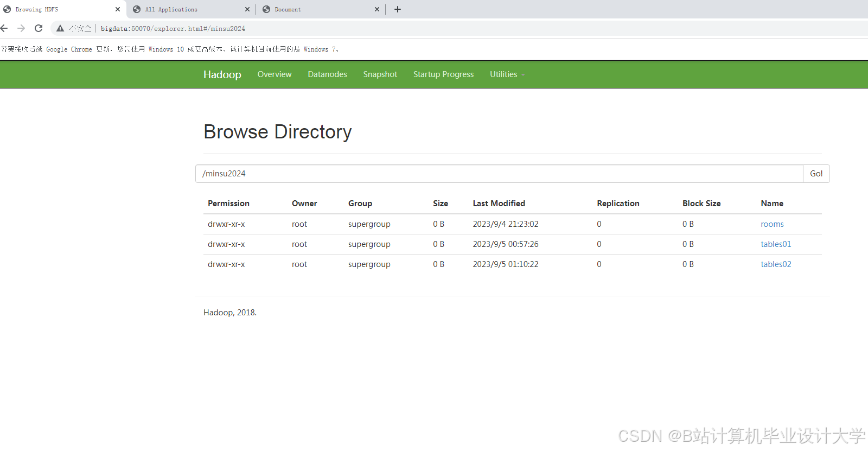Open a new tab with the plus icon
This screenshot has width=868, height=451.
[398, 9]
